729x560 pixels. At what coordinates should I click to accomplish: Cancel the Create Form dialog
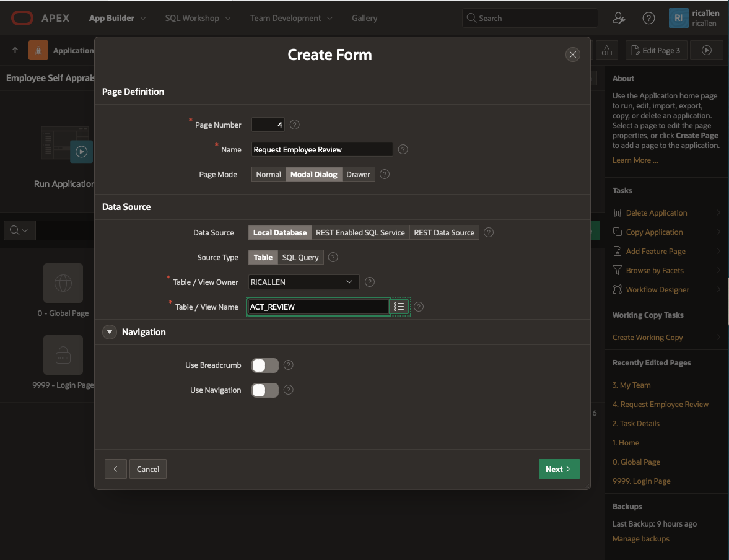coord(148,469)
